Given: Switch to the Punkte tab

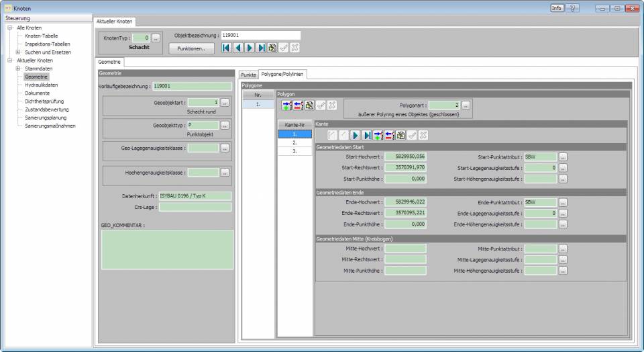Looking at the screenshot, I should 248,75.
